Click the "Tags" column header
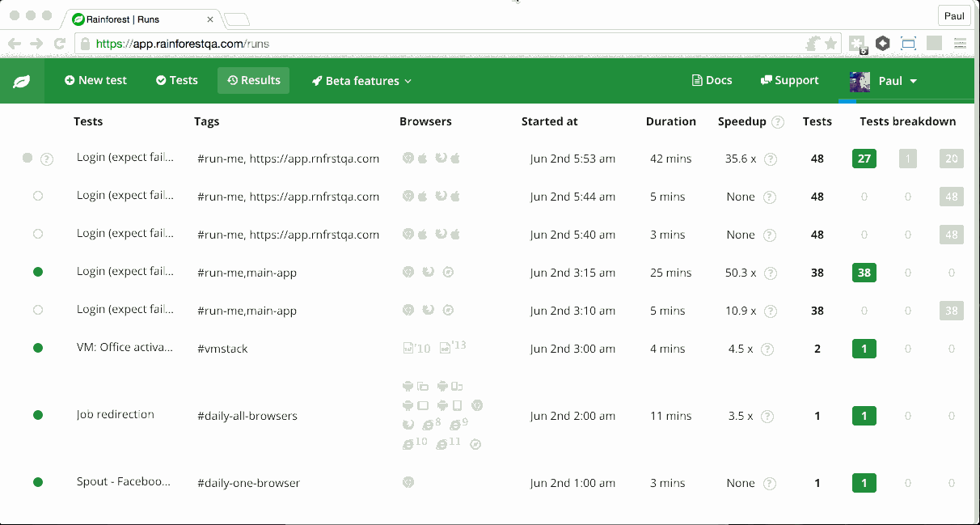Viewport: 980px width, 525px height. tap(207, 121)
